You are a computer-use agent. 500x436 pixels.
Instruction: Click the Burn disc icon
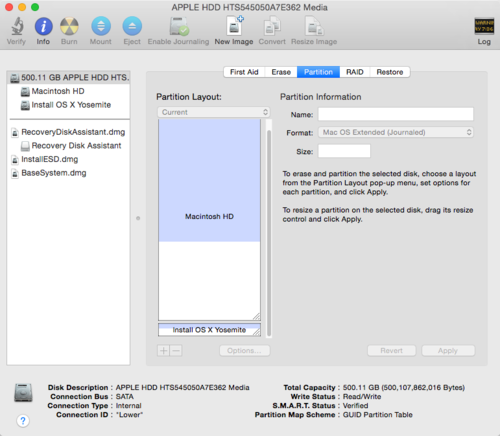tap(69, 26)
